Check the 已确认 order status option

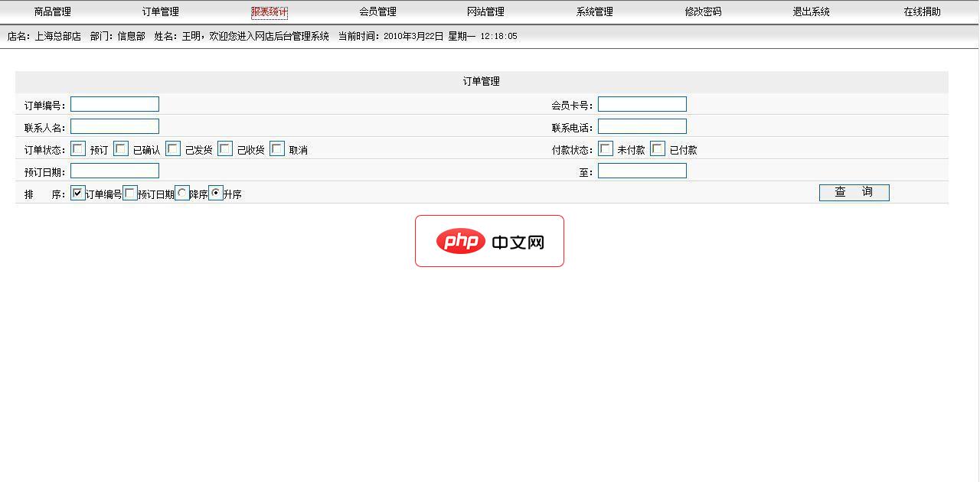[120, 148]
